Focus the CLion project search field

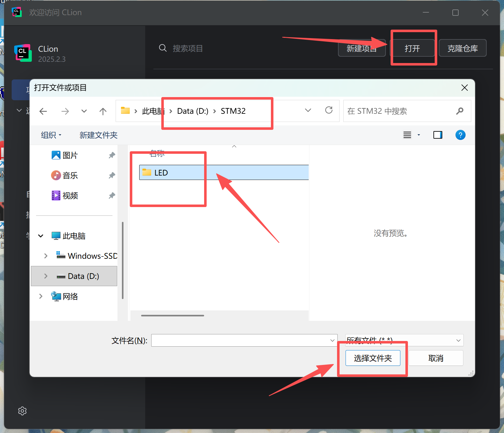[x=246, y=48]
